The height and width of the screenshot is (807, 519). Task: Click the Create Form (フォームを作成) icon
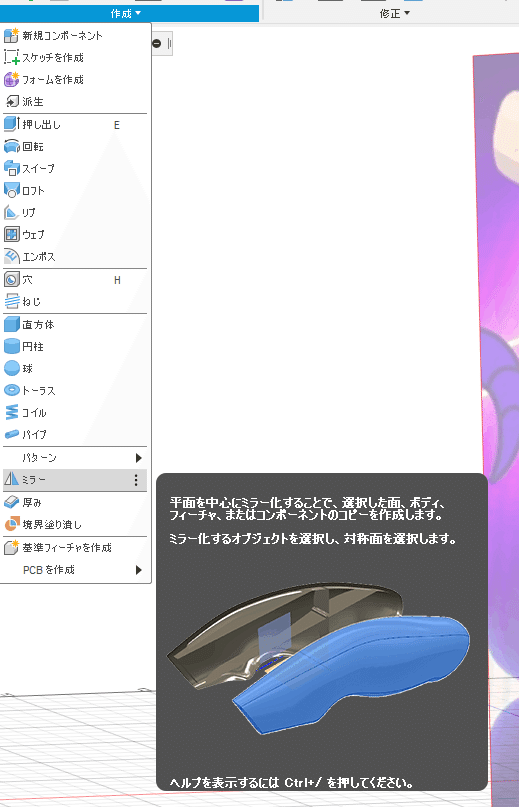pyautogui.click(x=11, y=79)
